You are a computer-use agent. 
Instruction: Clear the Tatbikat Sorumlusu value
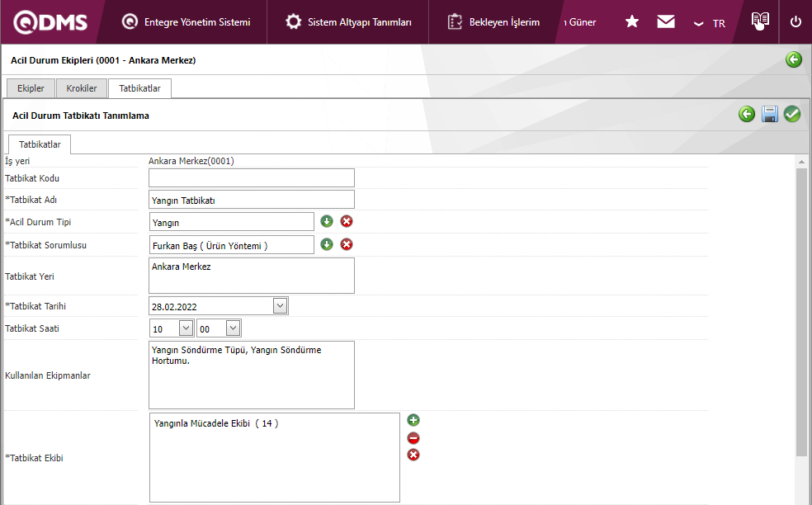(347, 244)
